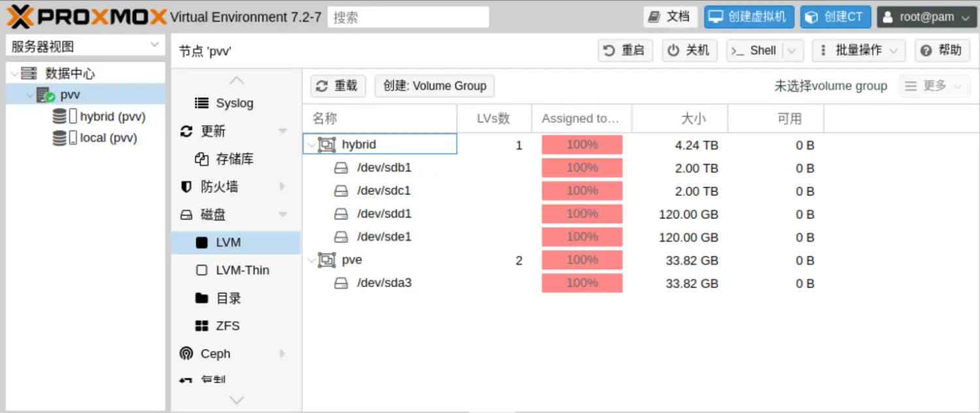The height and width of the screenshot is (413, 980).
Task: Open the 服务器视图 view selector dropdown
Action: click(x=85, y=46)
